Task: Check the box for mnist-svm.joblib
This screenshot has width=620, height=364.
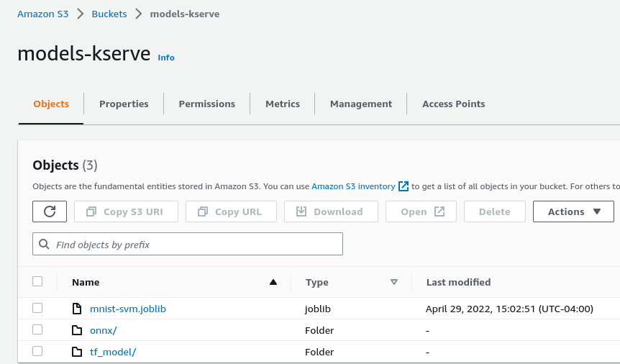Action: click(37, 308)
